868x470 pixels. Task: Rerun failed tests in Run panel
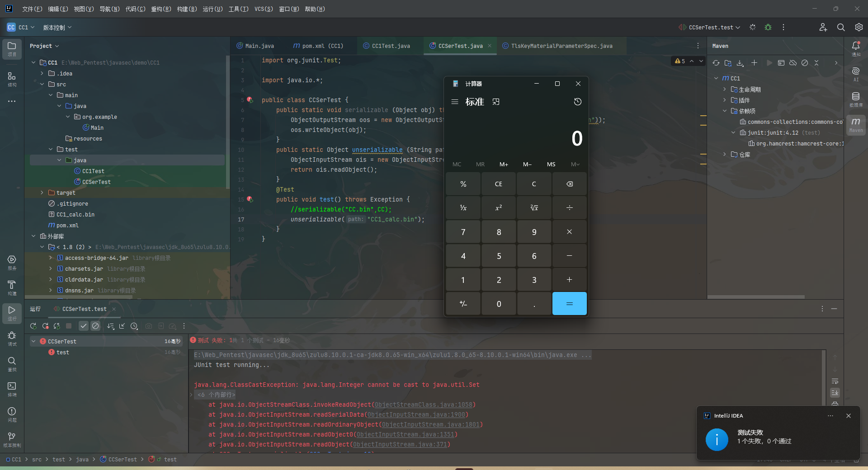coord(45,326)
